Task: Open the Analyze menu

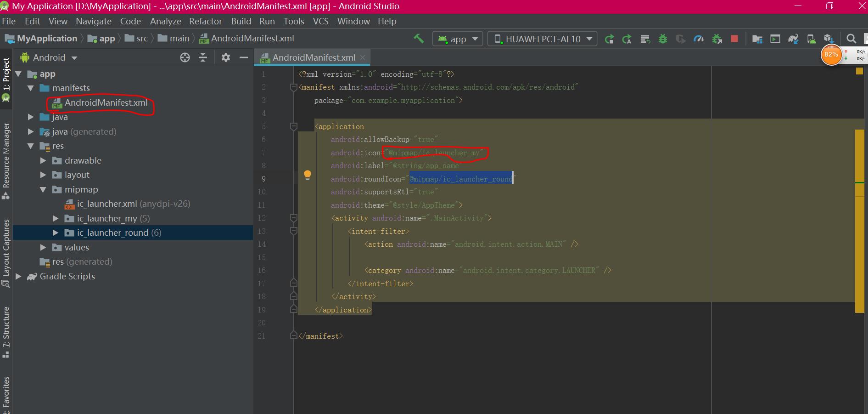Action: tap(166, 21)
